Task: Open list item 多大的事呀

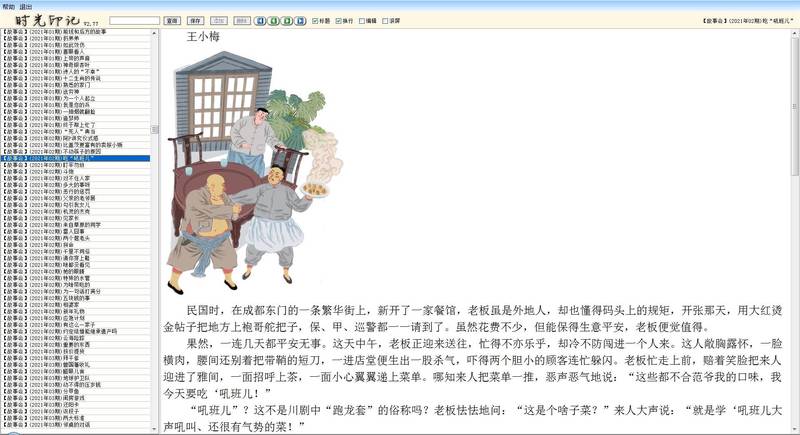Action: (x=76, y=185)
